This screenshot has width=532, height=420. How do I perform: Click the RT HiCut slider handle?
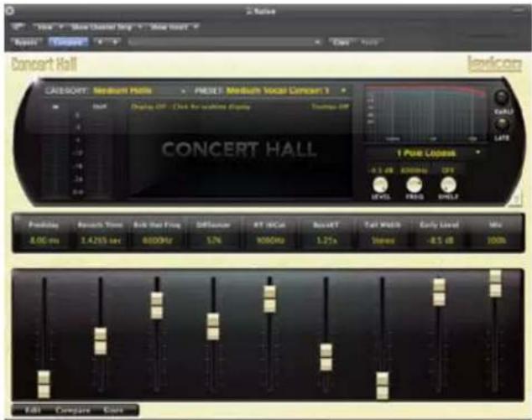click(x=269, y=299)
